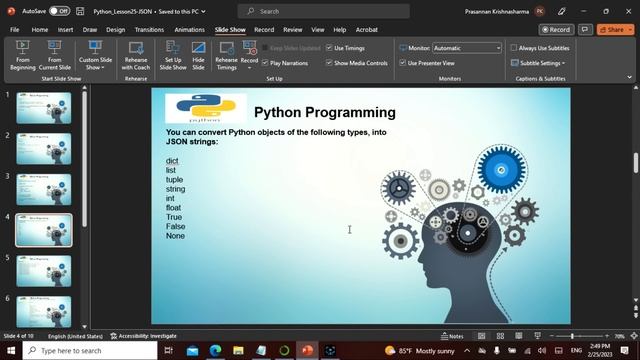640x360 pixels.
Task: Click next slide arrow in vertical scrollbar
Action: pos(636,316)
